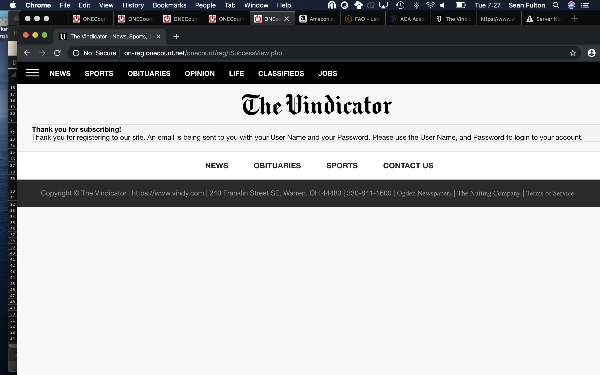Go to NEWS in the top black nav bar
600x375 pixels.
click(60, 73)
